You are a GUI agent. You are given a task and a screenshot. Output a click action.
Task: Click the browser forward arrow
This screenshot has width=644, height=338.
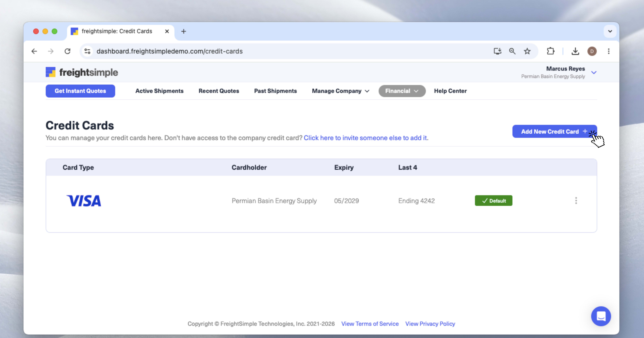(51, 51)
